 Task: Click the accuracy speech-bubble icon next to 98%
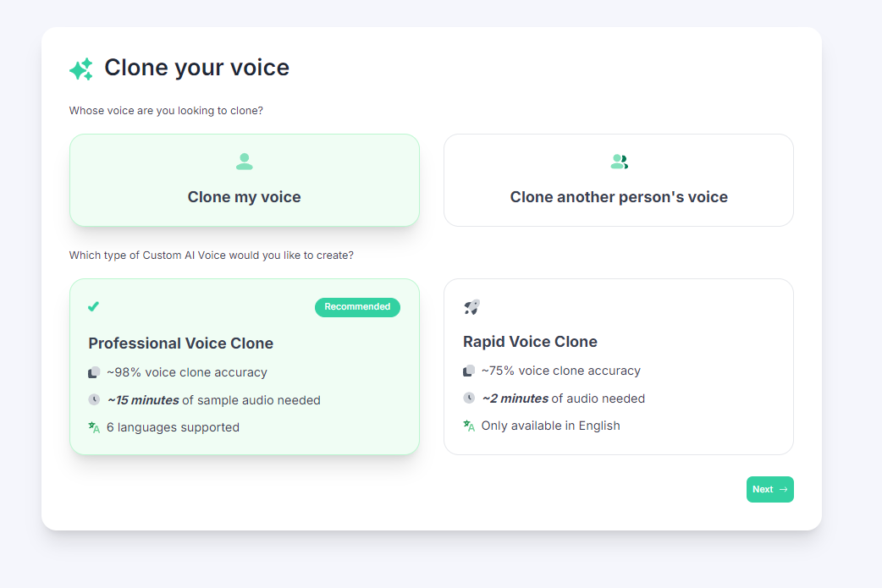click(x=95, y=371)
